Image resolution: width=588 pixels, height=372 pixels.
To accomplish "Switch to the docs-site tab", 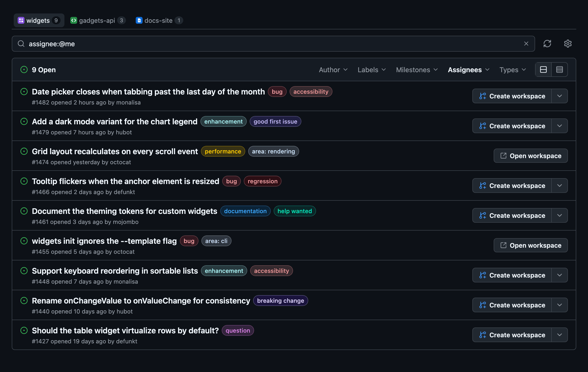I will point(159,20).
